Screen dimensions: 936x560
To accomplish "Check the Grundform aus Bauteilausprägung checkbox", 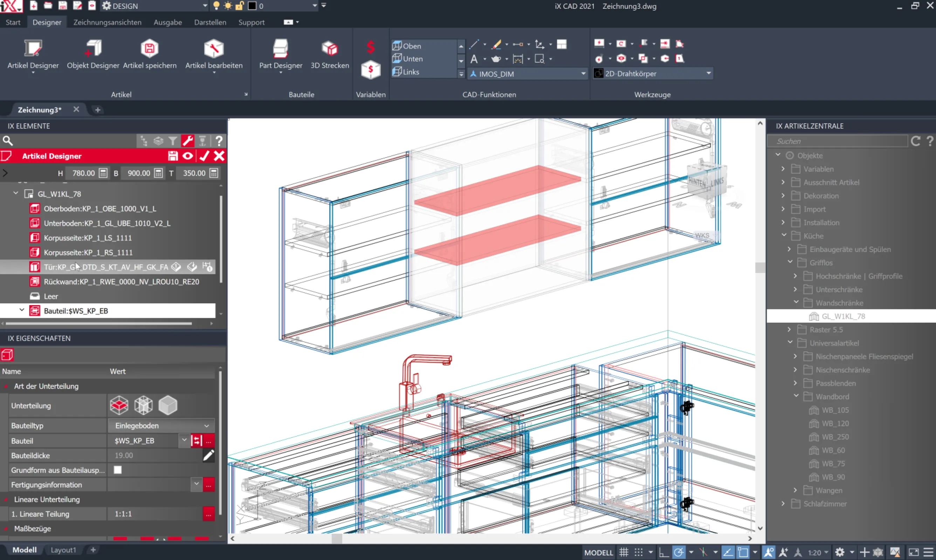I will [118, 470].
